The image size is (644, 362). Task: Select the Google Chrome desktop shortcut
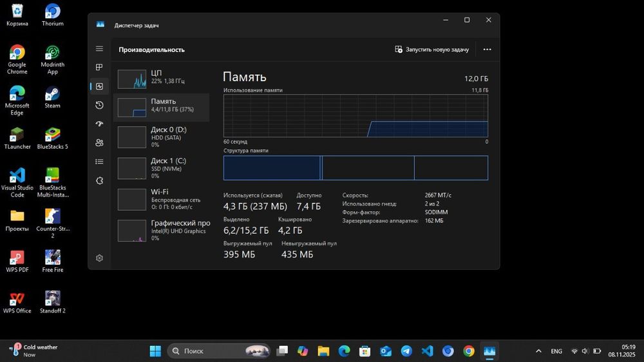17,59
